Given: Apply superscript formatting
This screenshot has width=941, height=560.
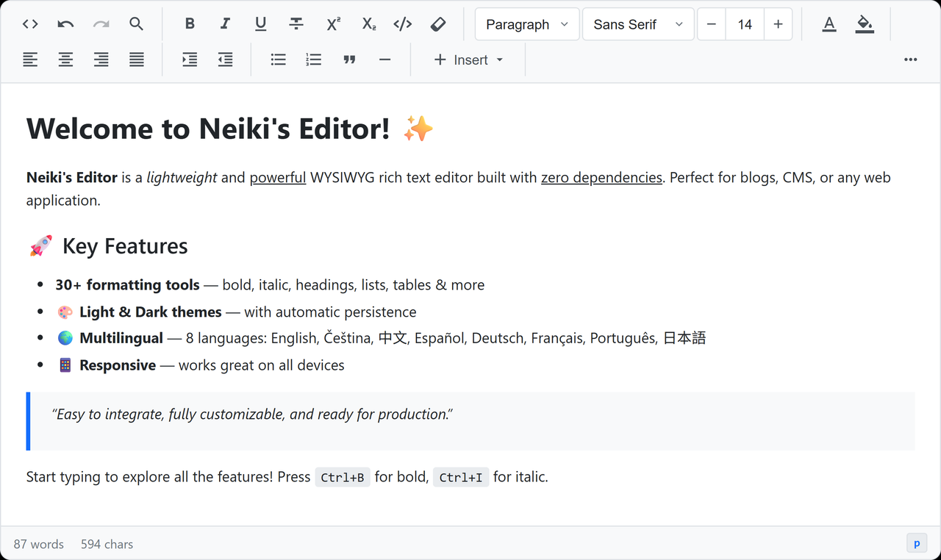Looking at the screenshot, I should [333, 24].
